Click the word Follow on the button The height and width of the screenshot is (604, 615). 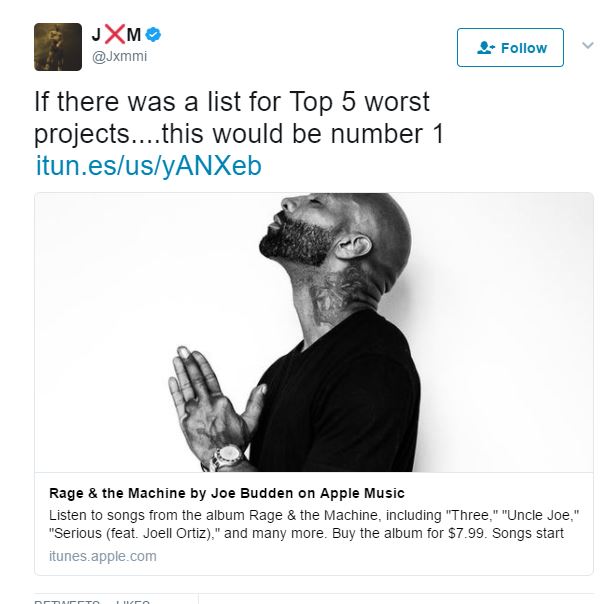click(524, 48)
